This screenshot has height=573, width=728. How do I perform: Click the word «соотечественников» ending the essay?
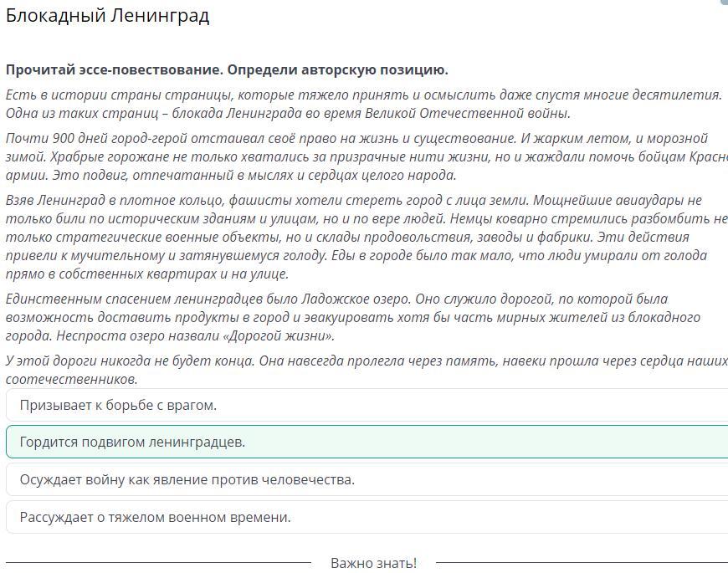point(71,380)
